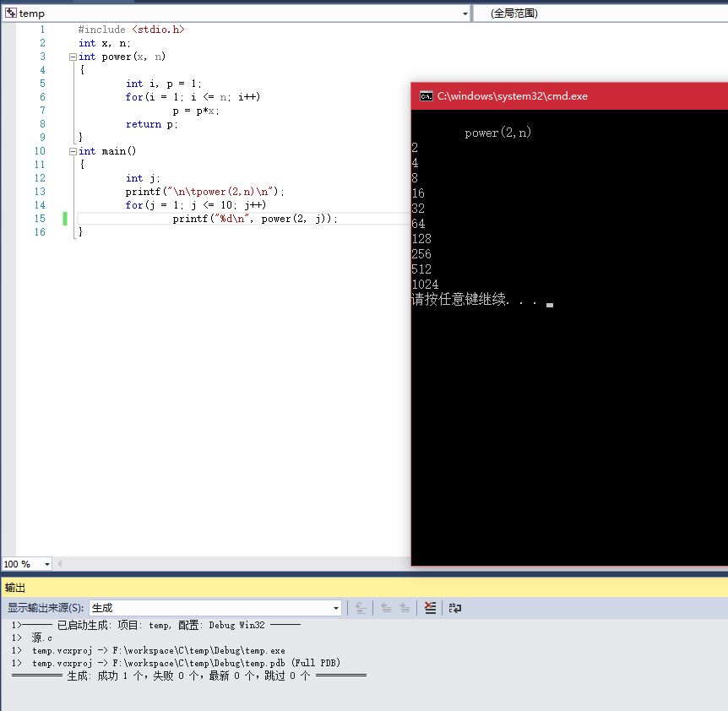
Task: Click the 'int power(x, n)' function header
Action: (122, 57)
